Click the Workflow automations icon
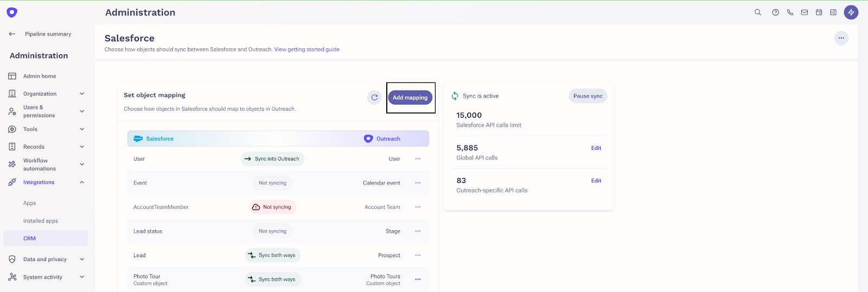This screenshot has width=868, height=292. [12, 164]
